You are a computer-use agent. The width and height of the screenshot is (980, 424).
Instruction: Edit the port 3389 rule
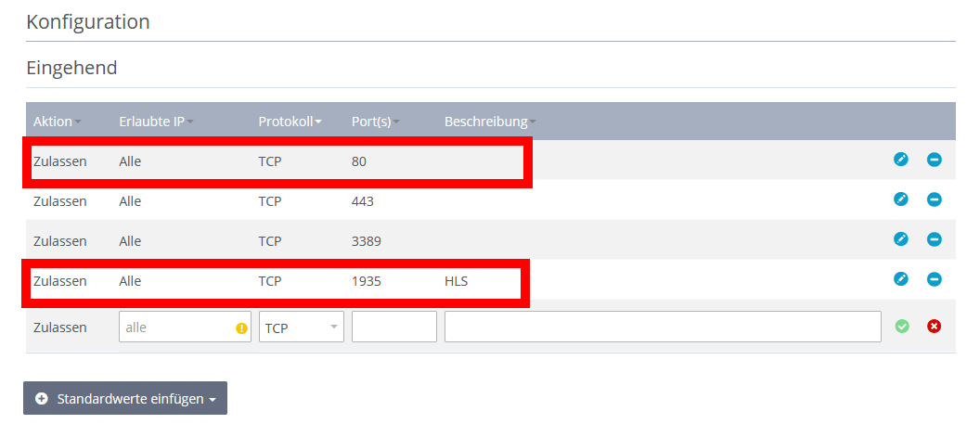(x=900, y=239)
